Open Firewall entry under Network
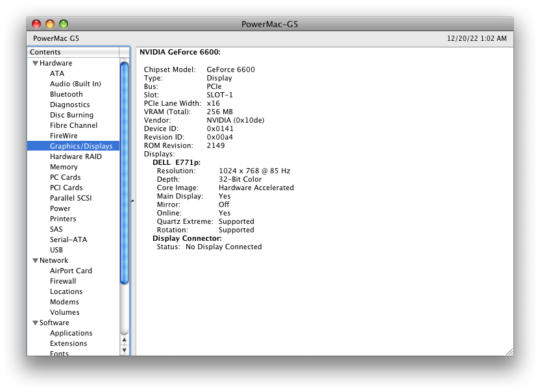 (63, 281)
